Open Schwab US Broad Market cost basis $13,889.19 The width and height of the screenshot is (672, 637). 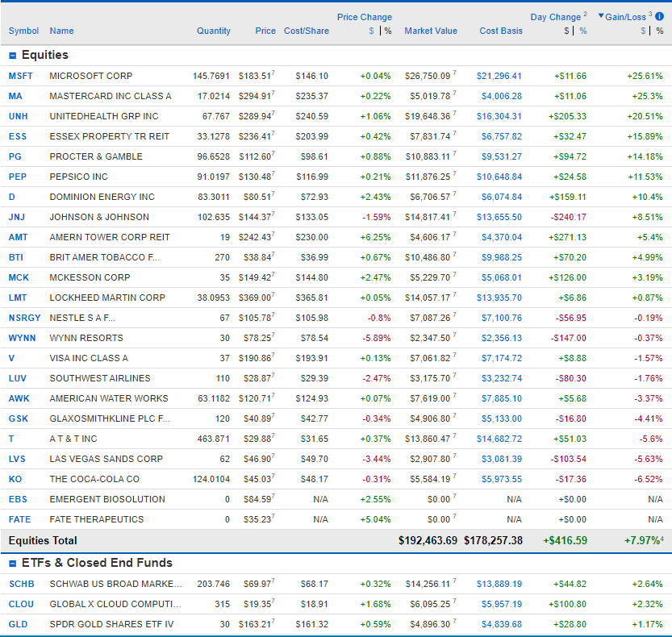point(499,584)
